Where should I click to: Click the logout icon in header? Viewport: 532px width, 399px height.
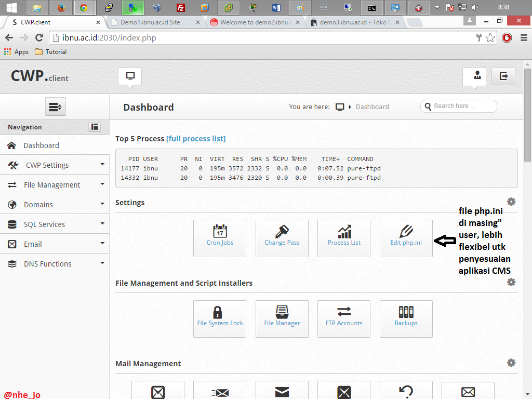[503, 76]
